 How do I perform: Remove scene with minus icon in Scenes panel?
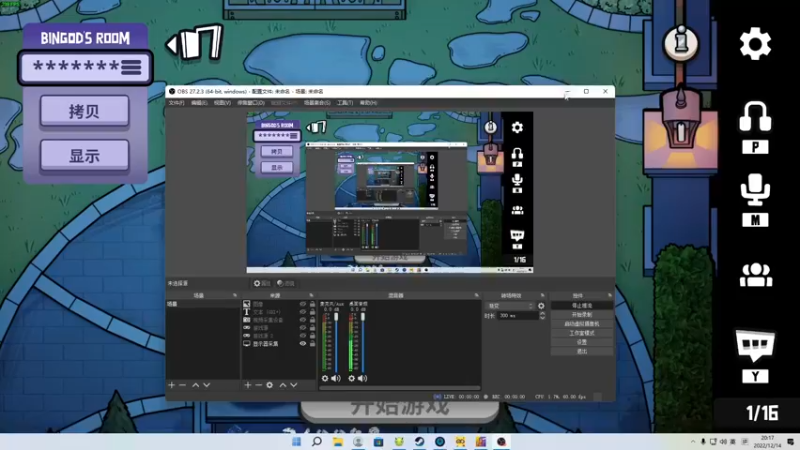(x=183, y=385)
